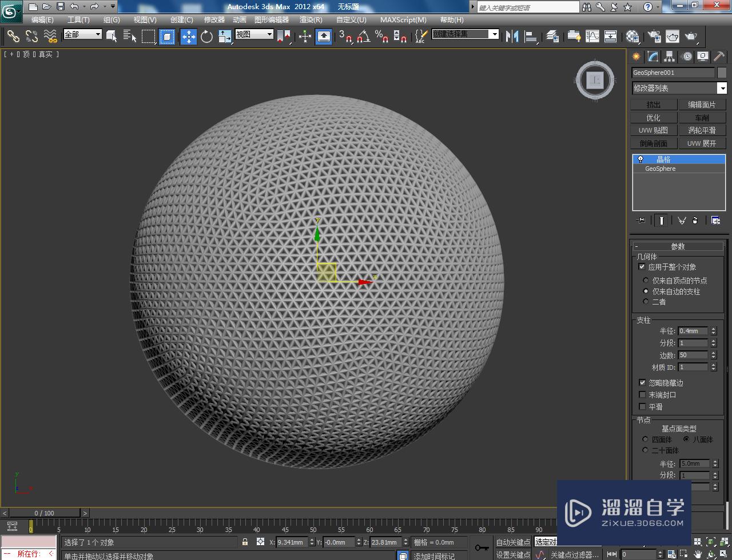Open the 视图(V) menu

(145, 20)
